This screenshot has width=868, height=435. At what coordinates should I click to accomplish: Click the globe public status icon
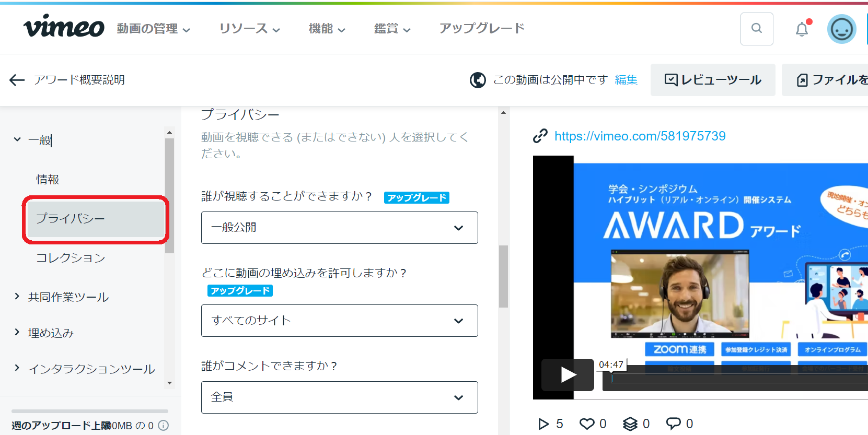[478, 80]
